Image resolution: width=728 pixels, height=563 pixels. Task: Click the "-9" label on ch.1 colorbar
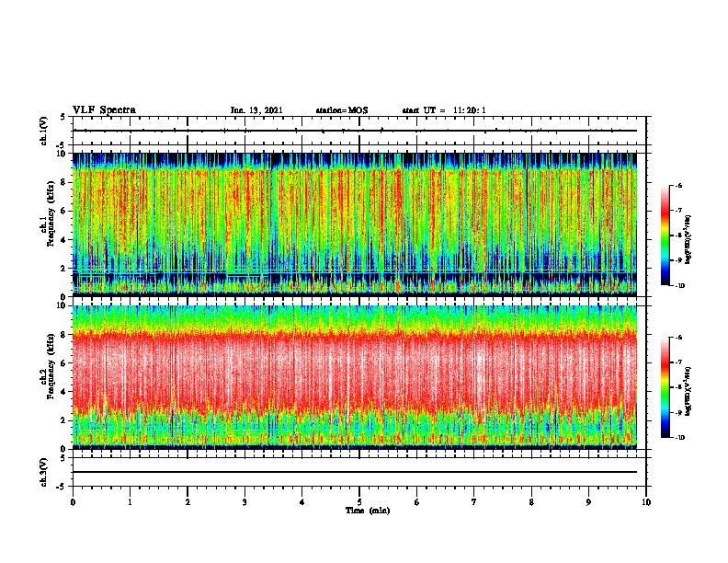click(x=678, y=260)
